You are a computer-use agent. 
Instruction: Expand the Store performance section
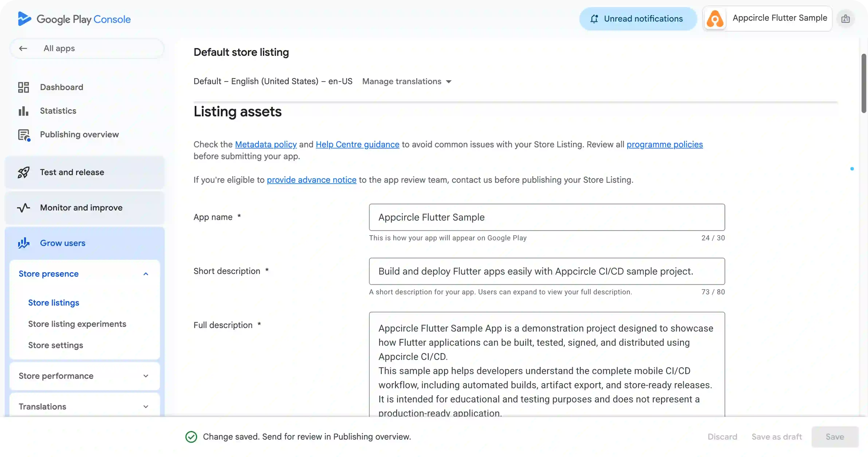(x=146, y=376)
